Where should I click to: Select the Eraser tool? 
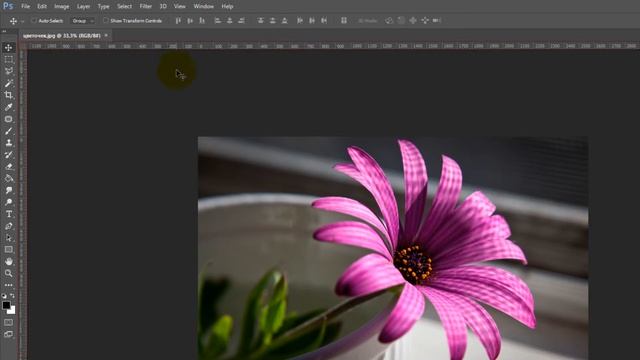click(8, 167)
